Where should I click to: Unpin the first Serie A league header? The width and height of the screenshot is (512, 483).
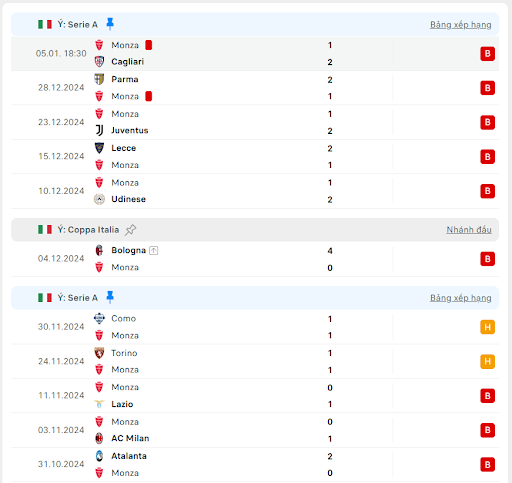110,24
